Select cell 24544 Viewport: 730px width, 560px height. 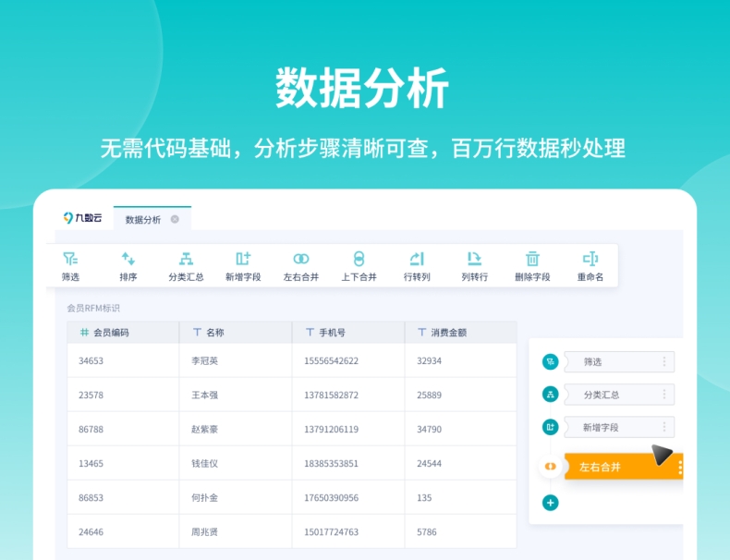pyautogui.click(x=461, y=463)
